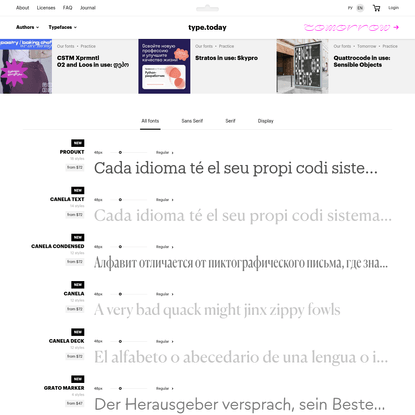415x415 pixels.
Task: Go to type.today home logo
Action: (x=207, y=27)
